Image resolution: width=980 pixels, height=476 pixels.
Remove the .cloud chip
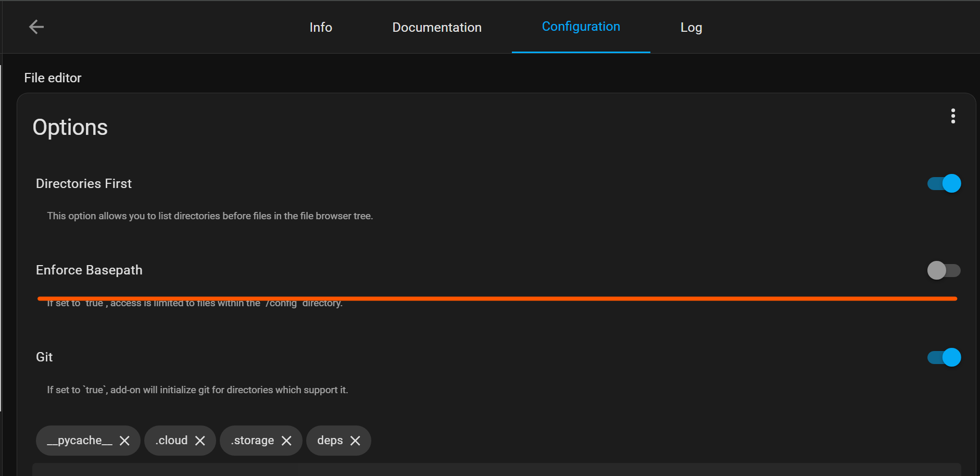click(x=200, y=441)
